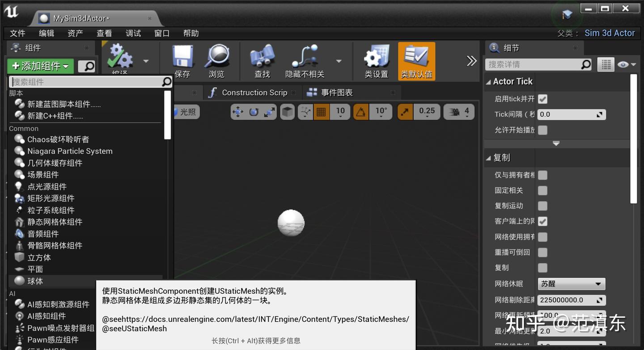The width and height of the screenshot is (644, 350).
Task: Enable the 复制运动 checkbox
Action: 542,206
